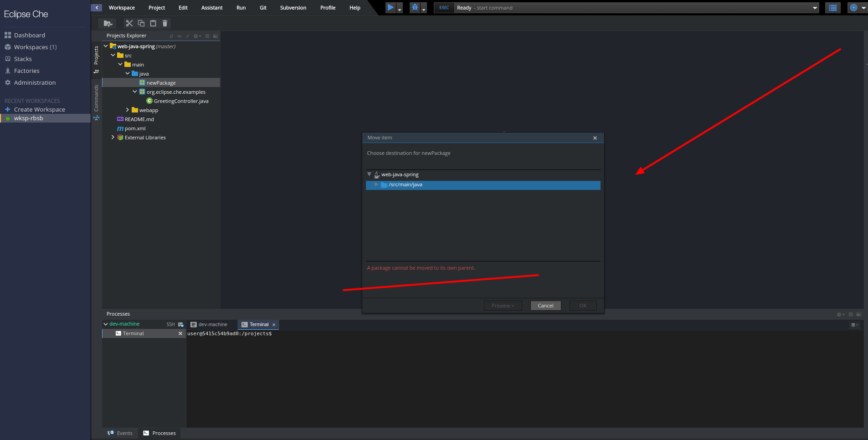
Task: Collapse the src folder in project tree
Action: click(113, 55)
